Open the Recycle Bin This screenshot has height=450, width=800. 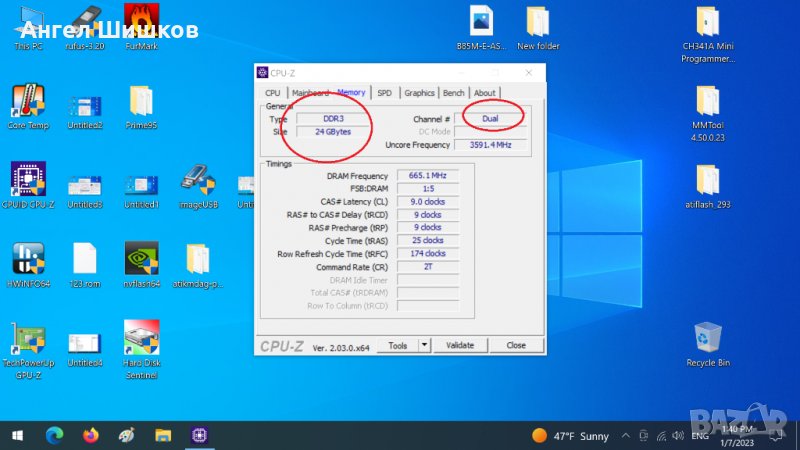coord(708,338)
